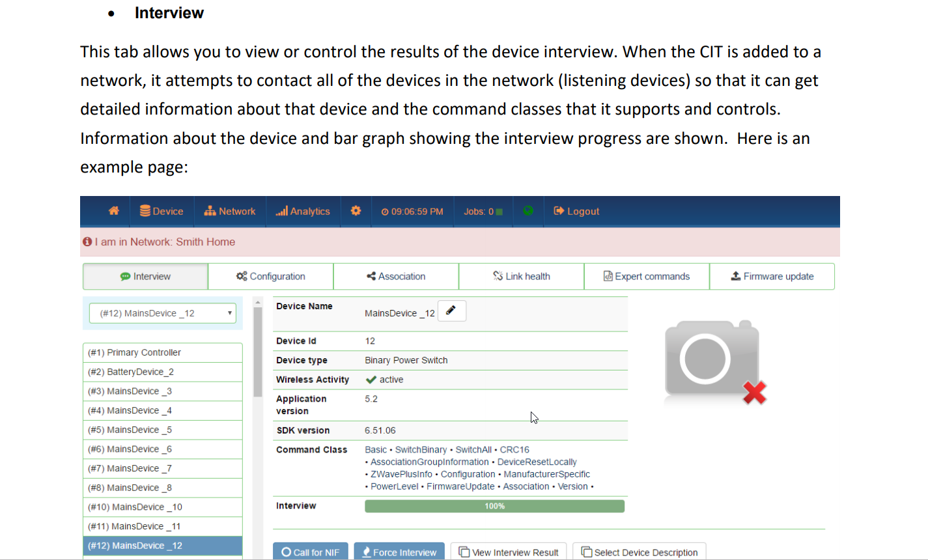Open the Expert commands tab

pos(647,276)
